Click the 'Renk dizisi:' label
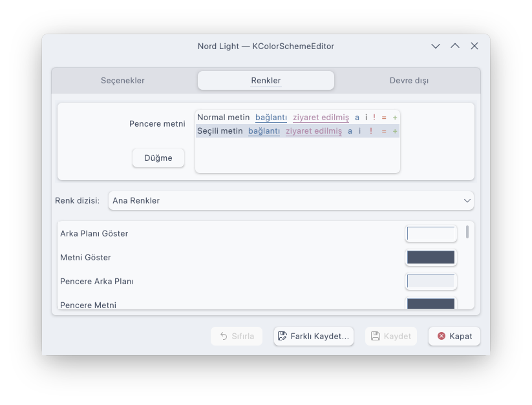Image resolution: width=532 pixels, height=405 pixels. tap(78, 201)
